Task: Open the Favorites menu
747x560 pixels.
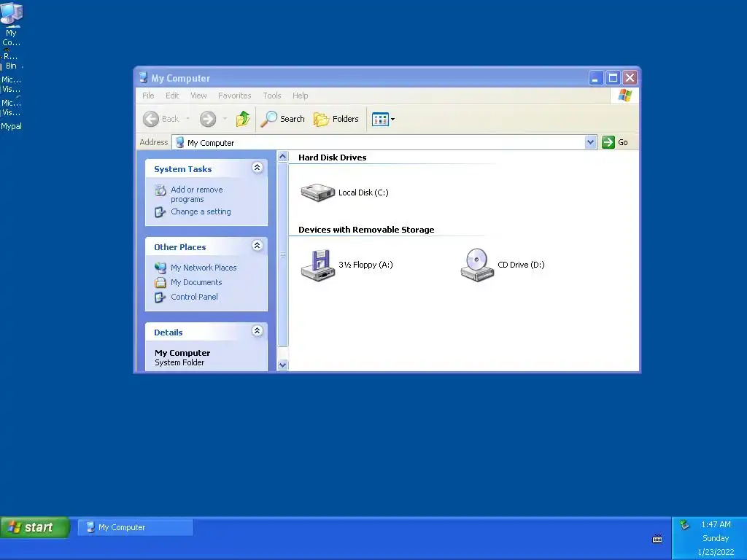Action: (234, 96)
